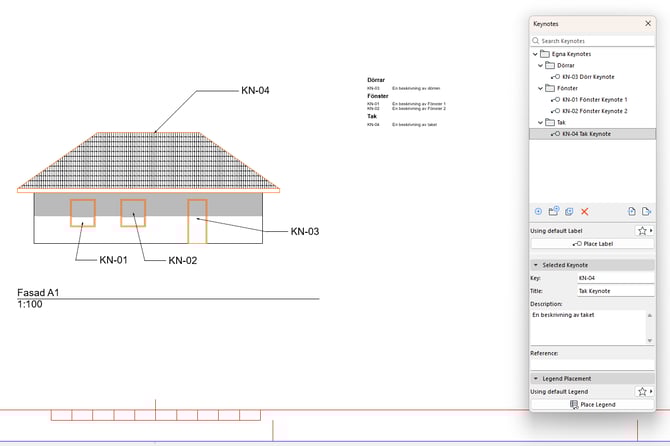
Task: Collapse the Dörrar folder
Action: [540, 65]
